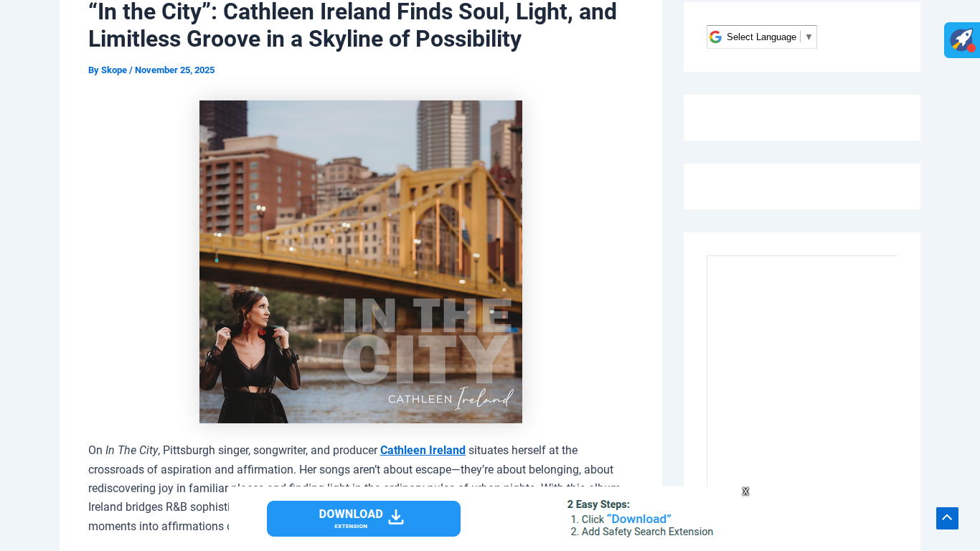Click the article headline text
The width and height of the screenshot is (980, 551).
[352, 25]
